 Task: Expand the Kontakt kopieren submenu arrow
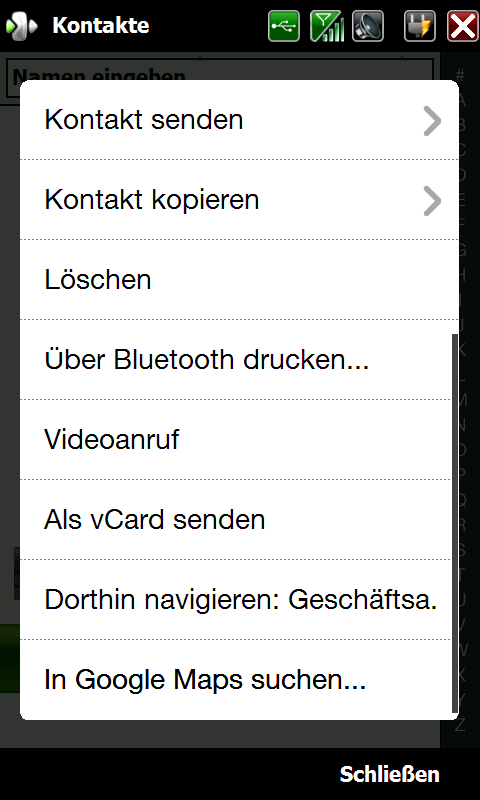tap(432, 201)
